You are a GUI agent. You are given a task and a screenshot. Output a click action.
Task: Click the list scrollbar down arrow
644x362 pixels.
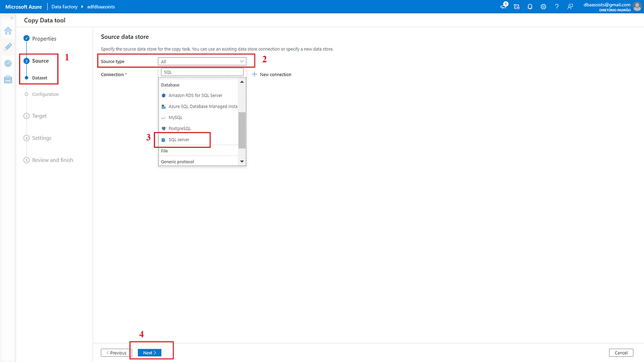242,162
